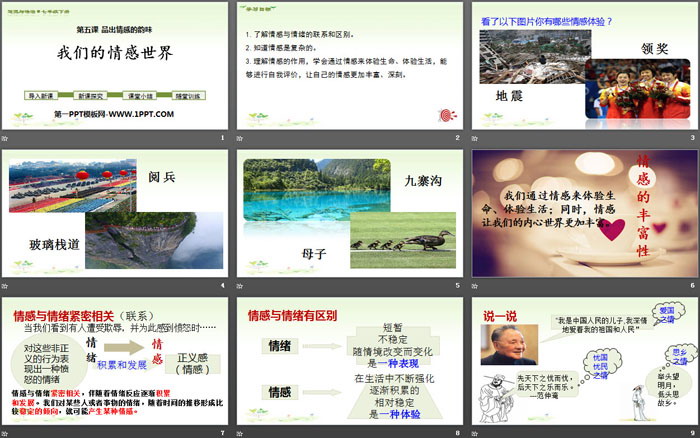Open the 随堂训练 navigation button
The image size is (700, 438).
tap(187, 95)
